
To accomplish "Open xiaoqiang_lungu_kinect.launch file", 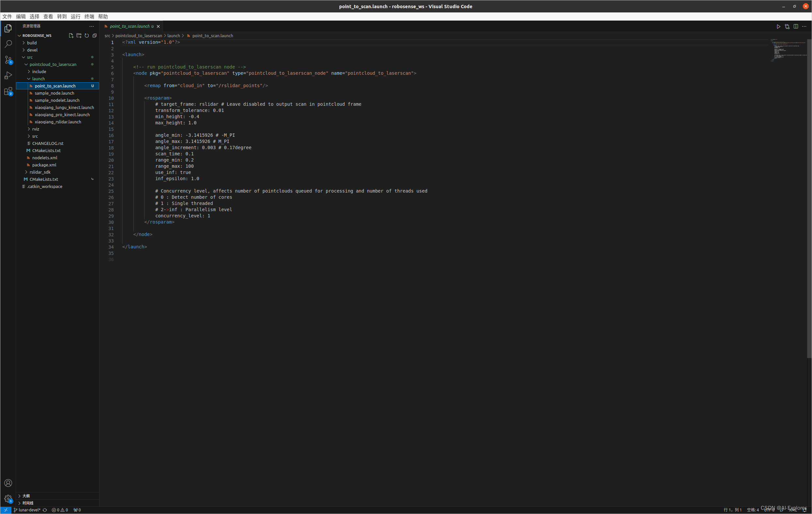I will point(58,107).
